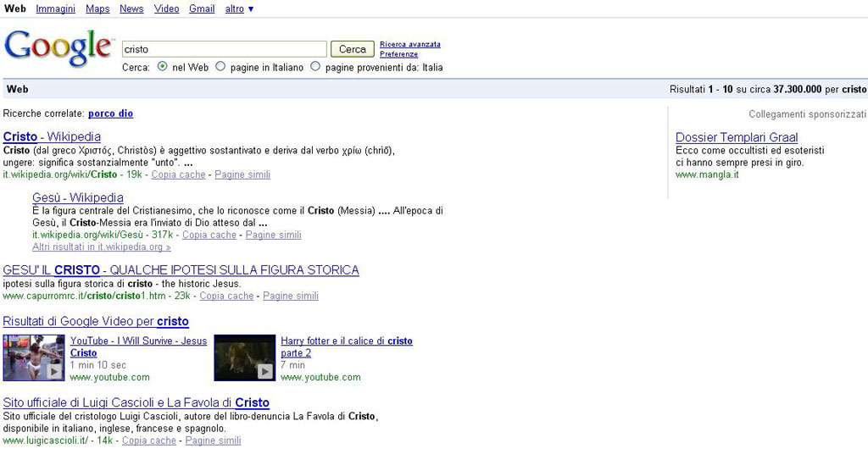Viewport: 868px width, 449px height.
Task: Go to Maps in the top navigation
Action: (97, 8)
